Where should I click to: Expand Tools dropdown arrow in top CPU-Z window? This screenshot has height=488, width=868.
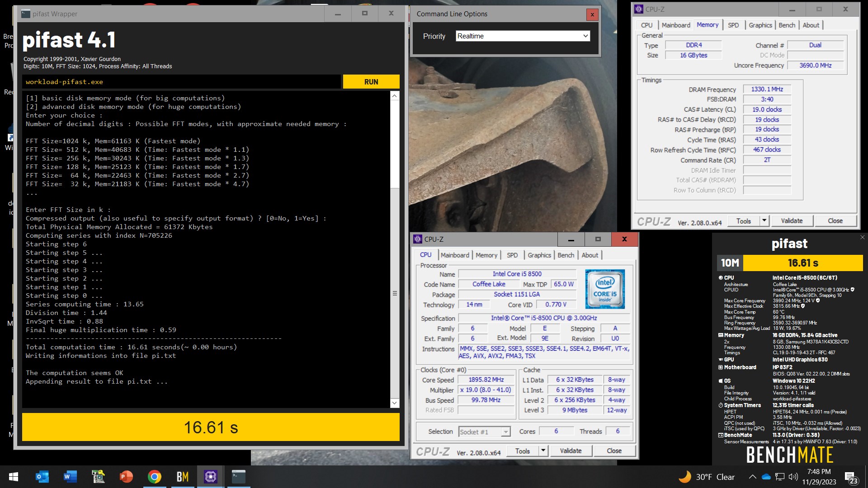pyautogui.click(x=764, y=221)
